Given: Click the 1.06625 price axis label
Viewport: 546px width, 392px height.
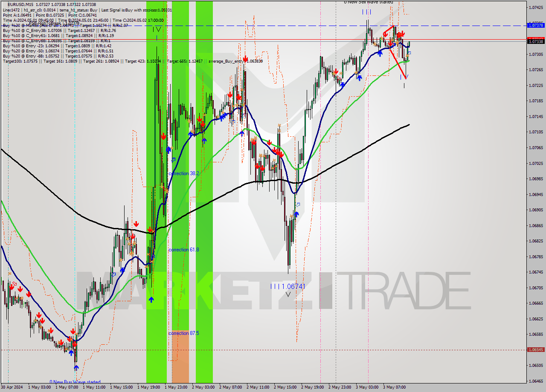Looking at the screenshot, I should [536, 319].
